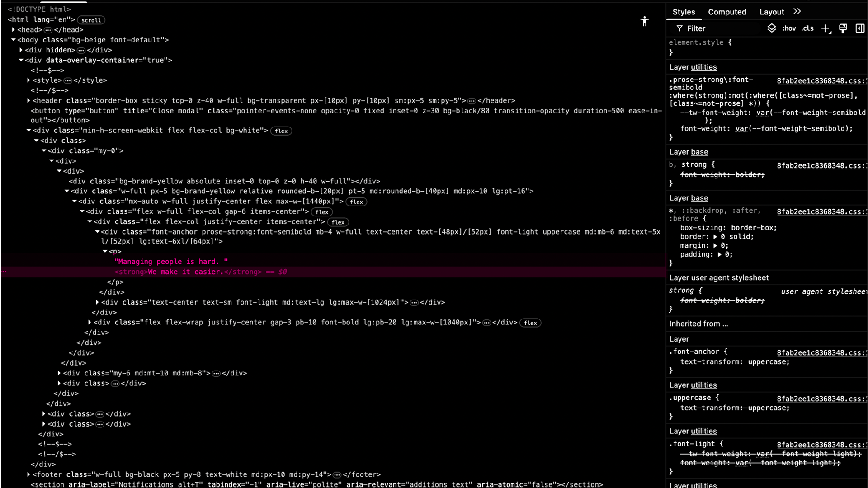Click the CSS layers stack icon
The image size is (868, 488).
(x=771, y=28)
